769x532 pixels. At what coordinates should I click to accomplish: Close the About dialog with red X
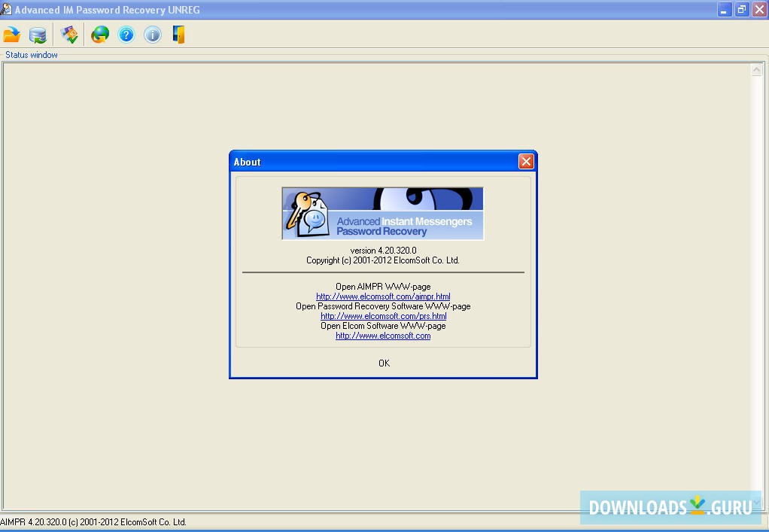[x=526, y=161]
